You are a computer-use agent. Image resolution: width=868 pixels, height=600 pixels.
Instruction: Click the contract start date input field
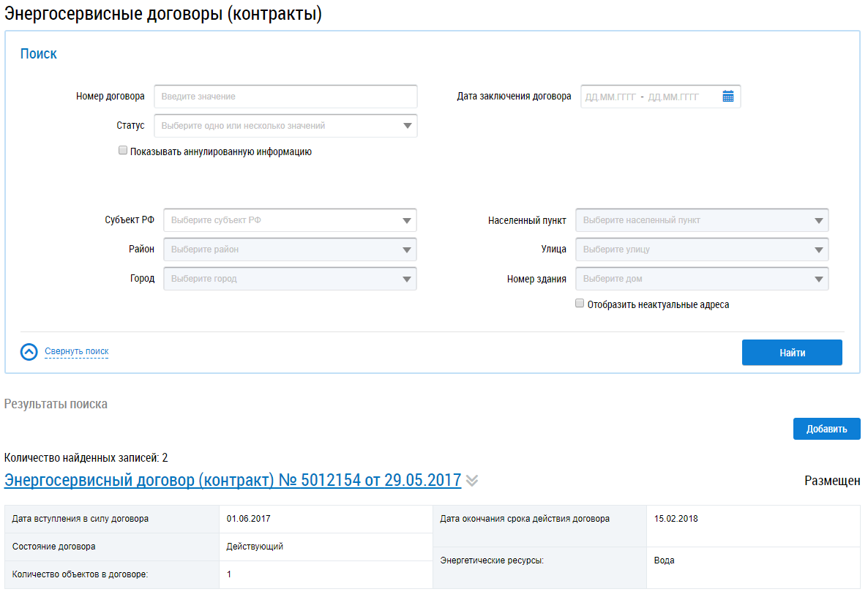click(x=610, y=97)
